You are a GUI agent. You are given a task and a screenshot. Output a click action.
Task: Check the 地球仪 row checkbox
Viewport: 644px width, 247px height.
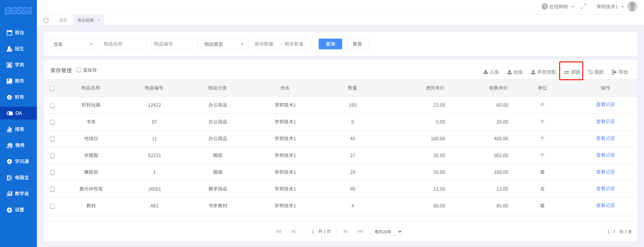[x=52, y=139]
